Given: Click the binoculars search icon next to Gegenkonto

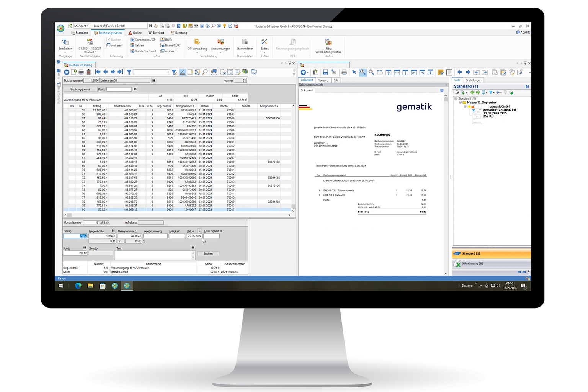Looking at the screenshot, I should [113, 231].
